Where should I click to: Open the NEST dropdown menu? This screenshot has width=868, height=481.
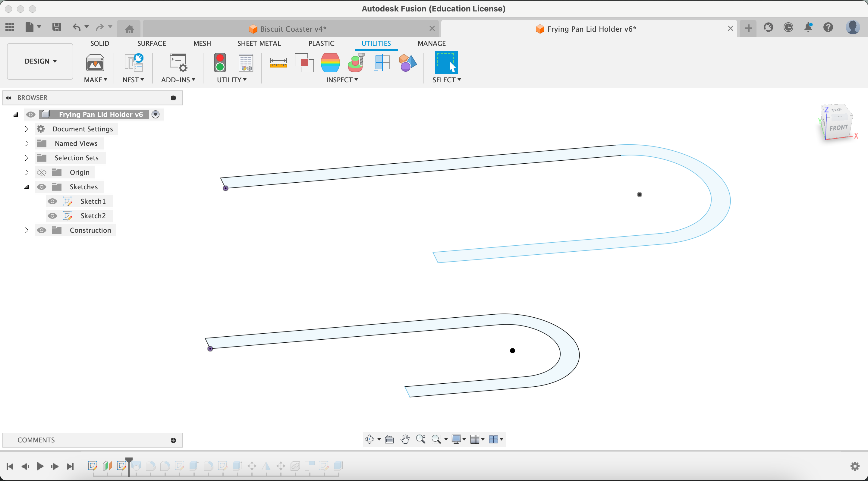point(134,80)
